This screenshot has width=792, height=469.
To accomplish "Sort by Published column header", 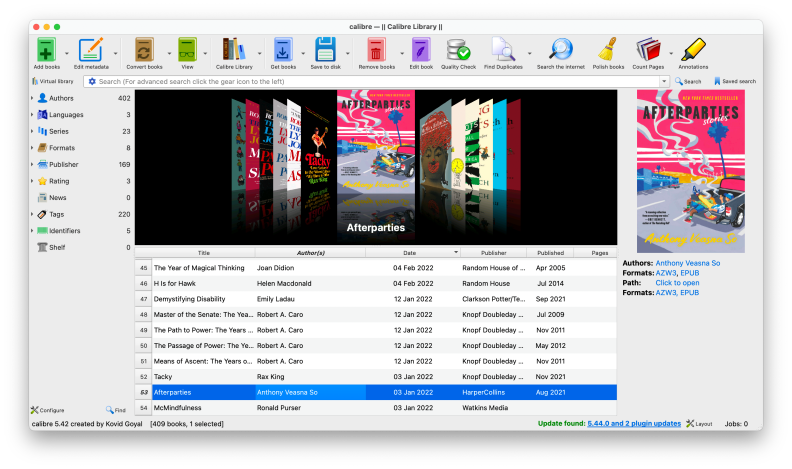I will [x=551, y=252].
